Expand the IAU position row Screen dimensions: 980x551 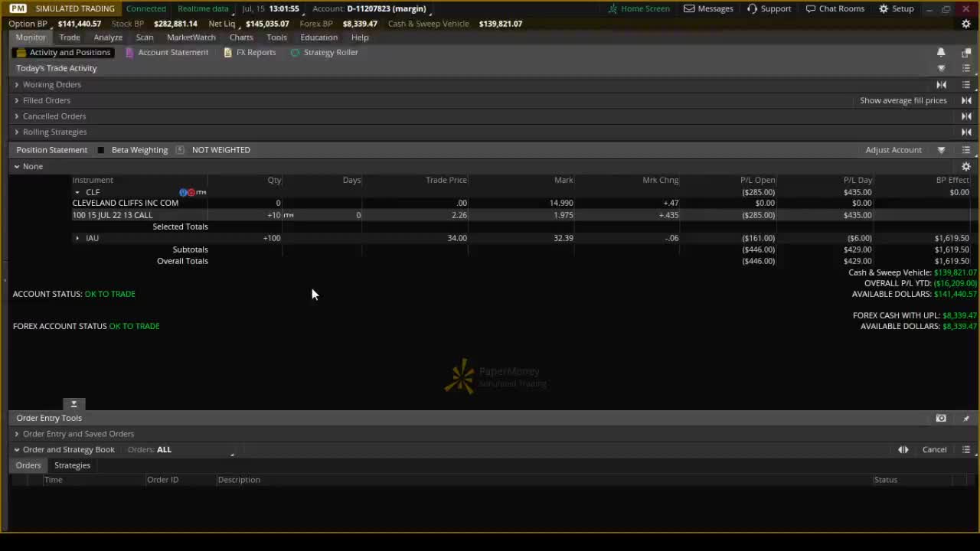pyautogui.click(x=77, y=238)
